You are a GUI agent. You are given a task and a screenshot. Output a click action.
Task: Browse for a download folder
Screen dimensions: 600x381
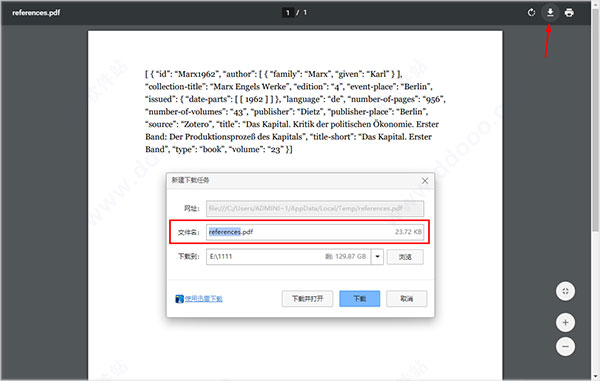pos(405,257)
